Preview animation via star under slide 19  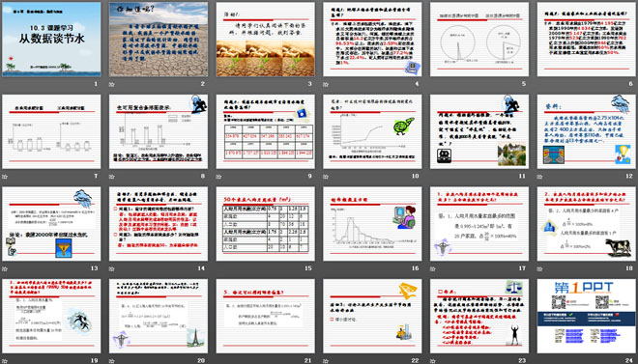click(x=5, y=361)
